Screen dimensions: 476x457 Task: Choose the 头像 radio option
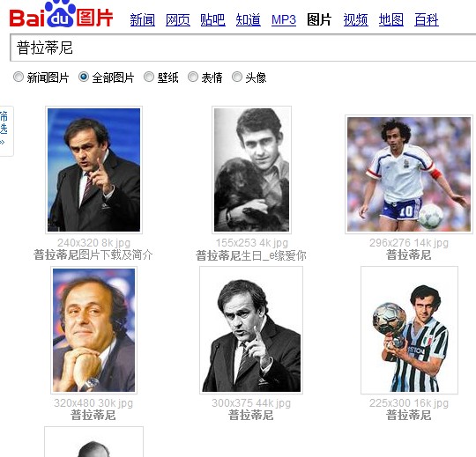point(237,77)
